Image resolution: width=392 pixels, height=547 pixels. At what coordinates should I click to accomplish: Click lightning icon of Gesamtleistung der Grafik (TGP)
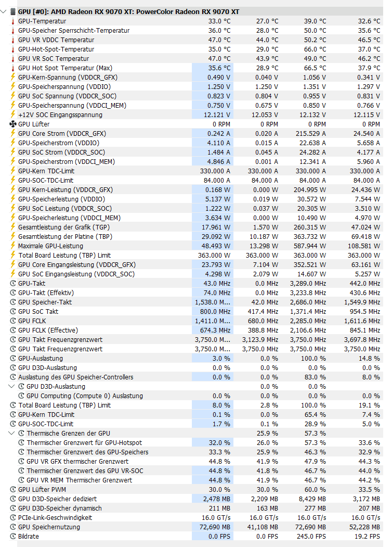pyautogui.click(x=13, y=227)
